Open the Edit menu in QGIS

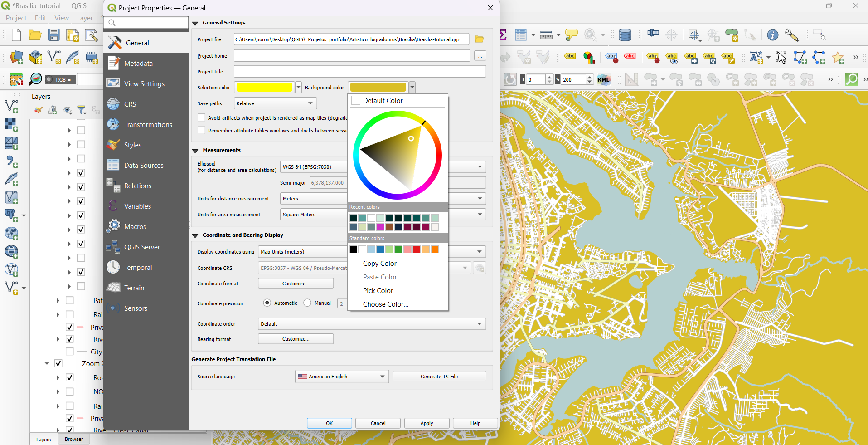pos(40,18)
